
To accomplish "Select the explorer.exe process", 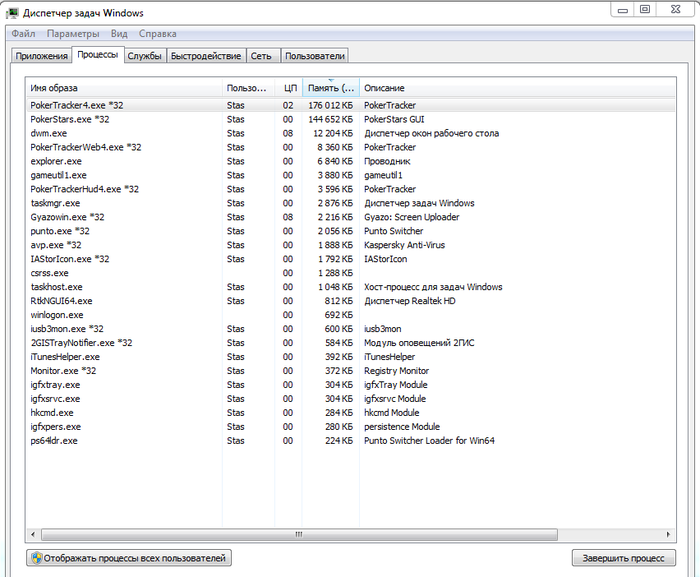I will click(x=350, y=161).
